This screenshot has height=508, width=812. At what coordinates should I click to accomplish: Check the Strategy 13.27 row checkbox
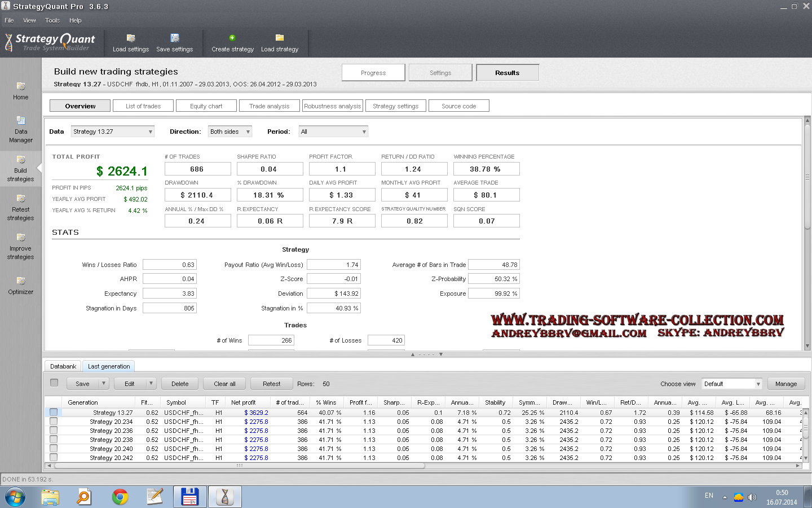point(54,413)
